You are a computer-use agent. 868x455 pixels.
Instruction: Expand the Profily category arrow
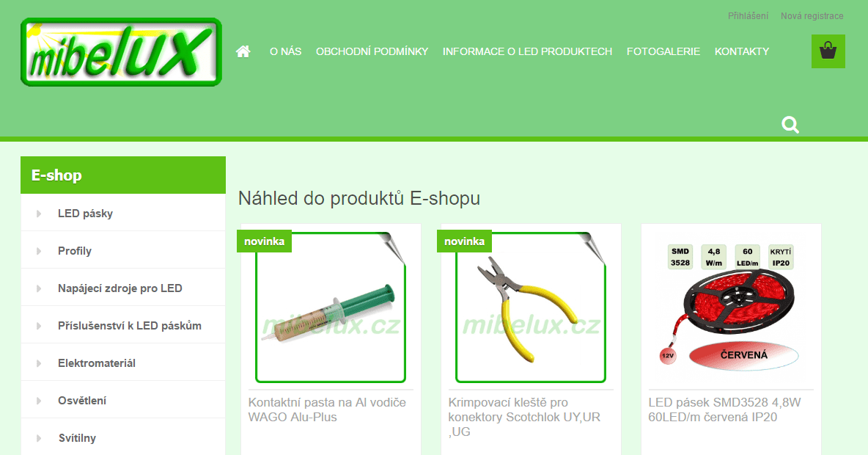39,251
